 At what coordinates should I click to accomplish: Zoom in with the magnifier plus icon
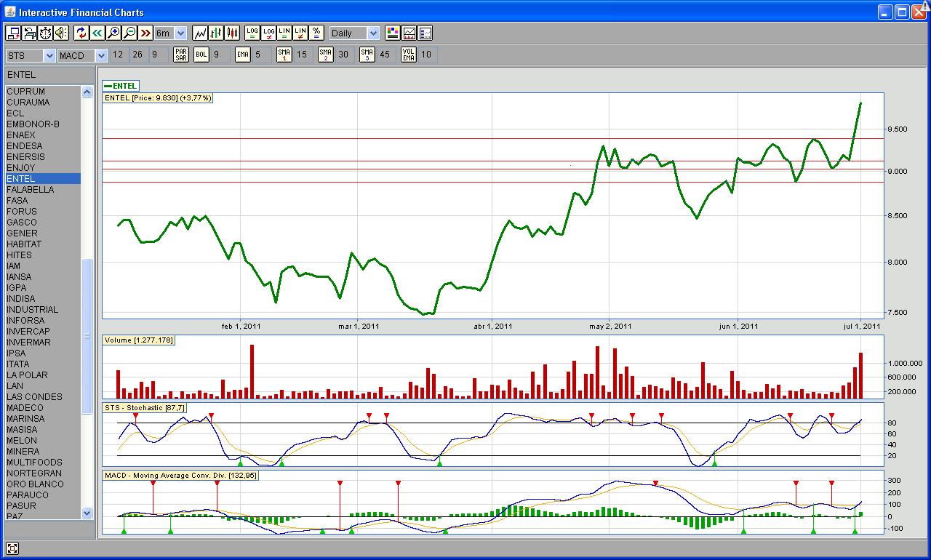pos(113,33)
